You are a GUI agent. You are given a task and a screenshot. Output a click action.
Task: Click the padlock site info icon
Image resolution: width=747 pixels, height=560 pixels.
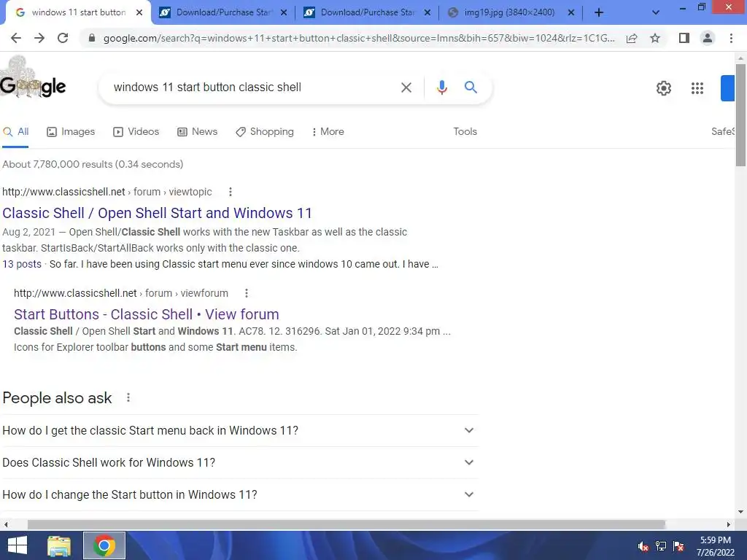(x=92, y=38)
